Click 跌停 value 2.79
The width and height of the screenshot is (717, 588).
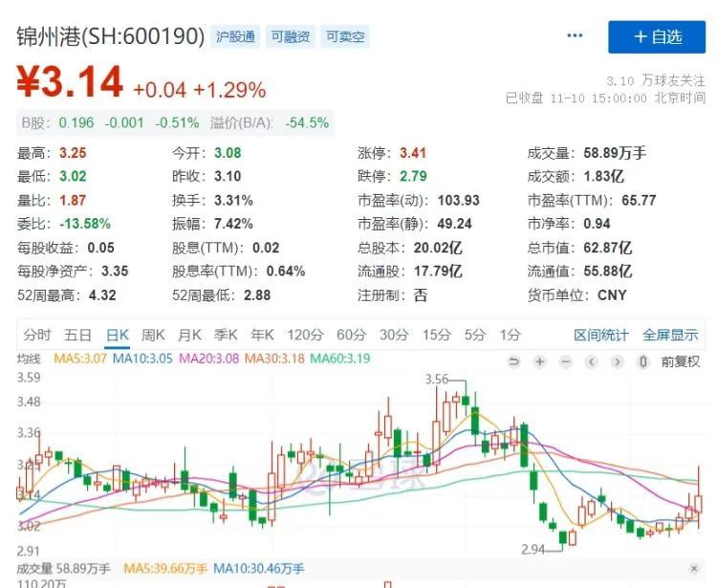click(x=413, y=177)
